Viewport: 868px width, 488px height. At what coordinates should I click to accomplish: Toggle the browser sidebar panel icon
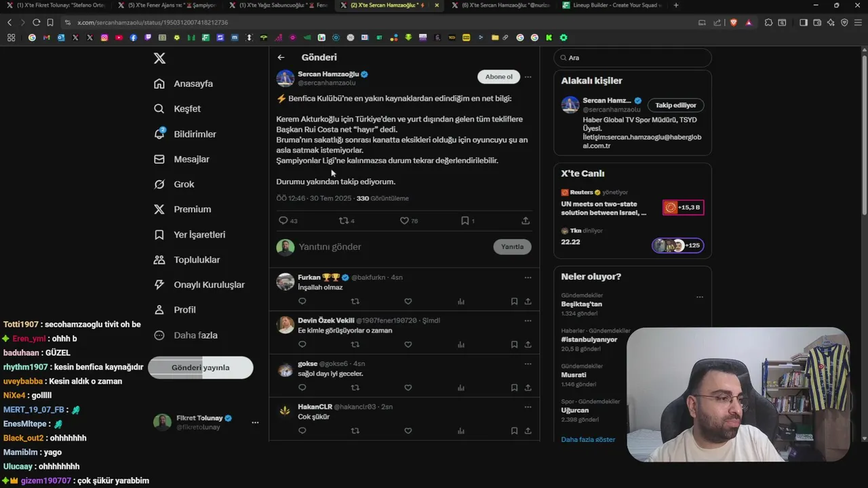tap(804, 22)
